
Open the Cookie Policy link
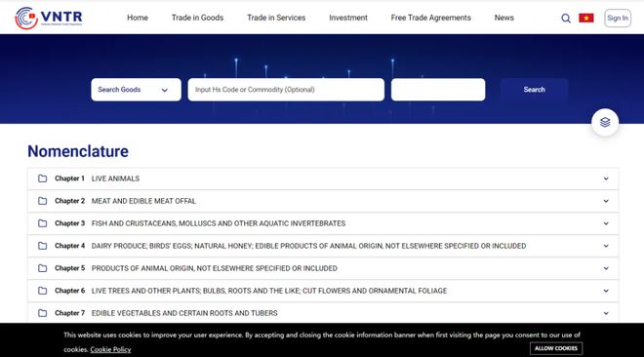110,349
